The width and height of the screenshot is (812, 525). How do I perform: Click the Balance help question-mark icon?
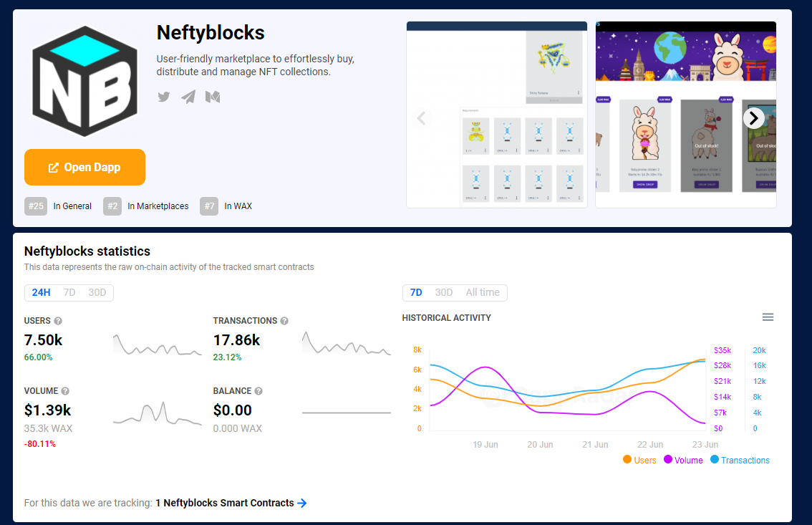tap(258, 391)
